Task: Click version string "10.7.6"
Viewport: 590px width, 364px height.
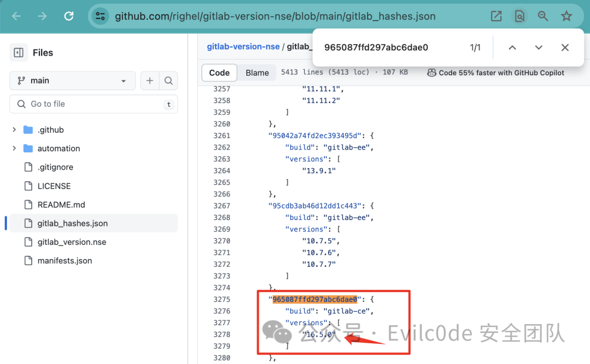Action: [318, 252]
